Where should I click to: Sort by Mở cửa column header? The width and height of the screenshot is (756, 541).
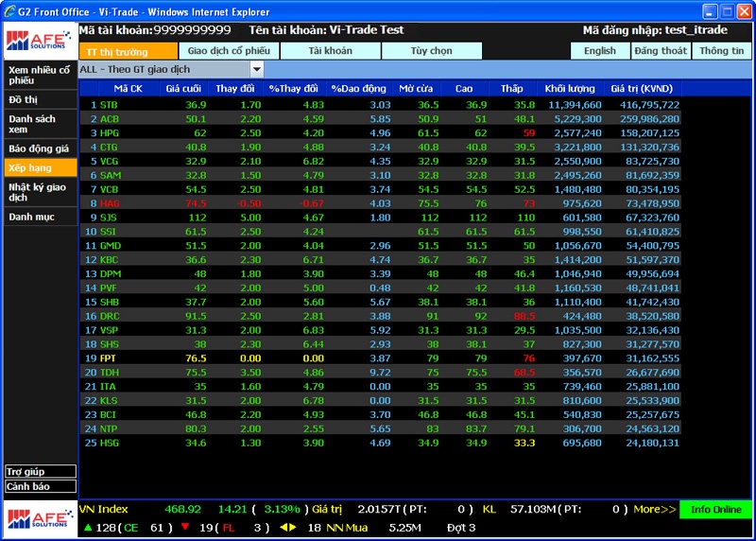(x=416, y=88)
